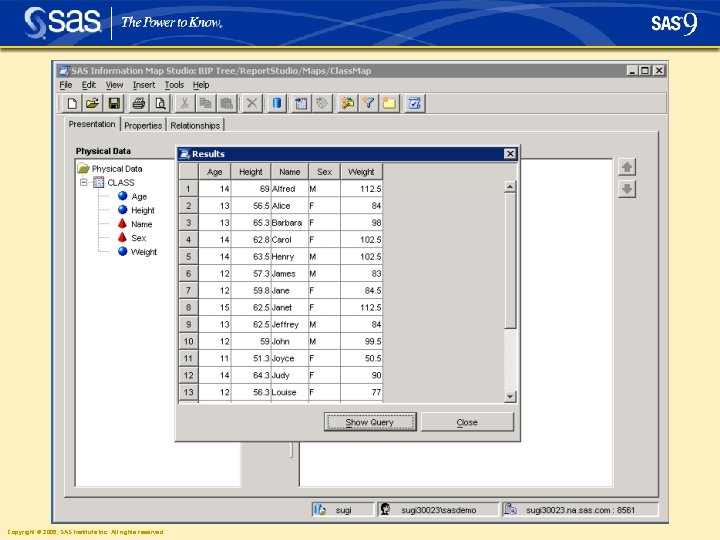Click the Print toolbar icon
720x540 pixels.
click(x=138, y=103)
